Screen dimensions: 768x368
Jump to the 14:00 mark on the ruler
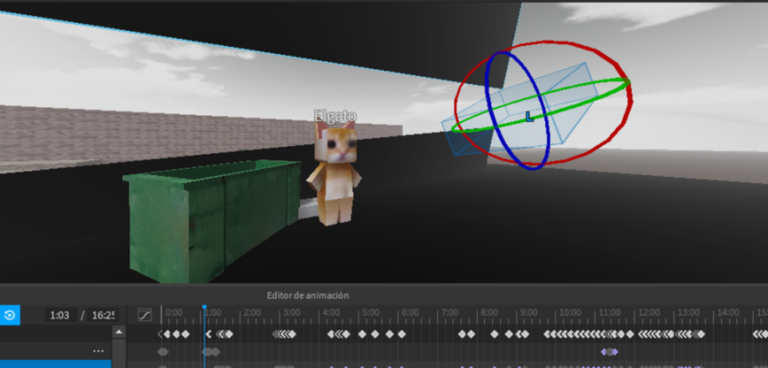[728, 313]
